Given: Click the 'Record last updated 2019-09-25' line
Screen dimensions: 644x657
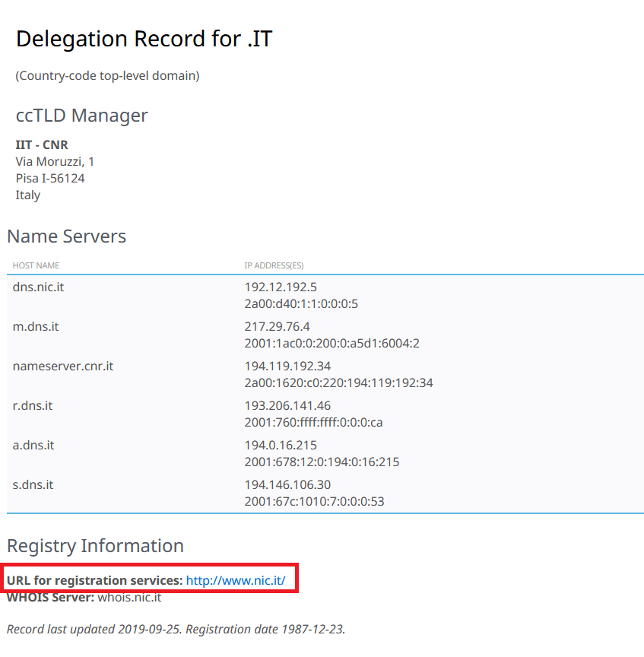Looking at the screenshot, I should 176,630.
